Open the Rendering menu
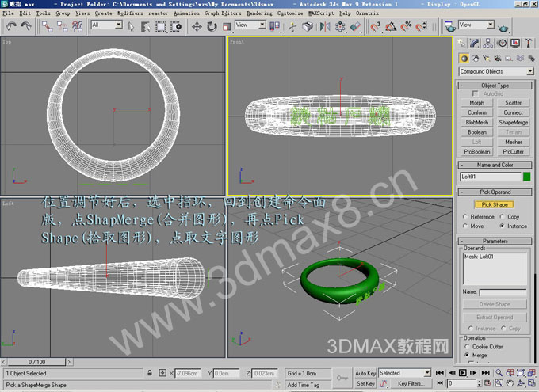539x392 pixels. [x=259, y=13]
